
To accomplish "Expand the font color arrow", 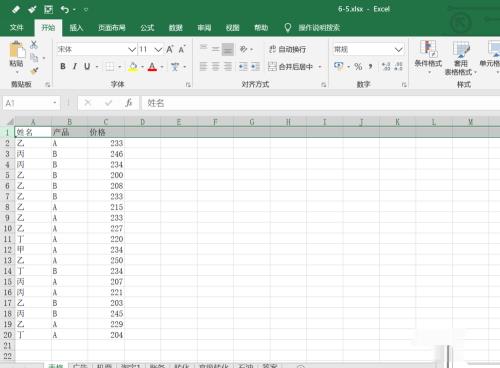I will pos(162,67).
